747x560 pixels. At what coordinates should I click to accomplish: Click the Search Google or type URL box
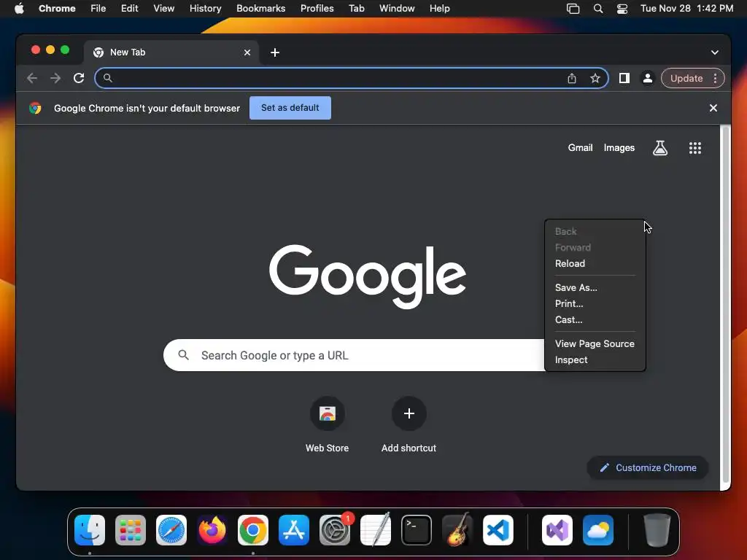[x=354, y=355]
